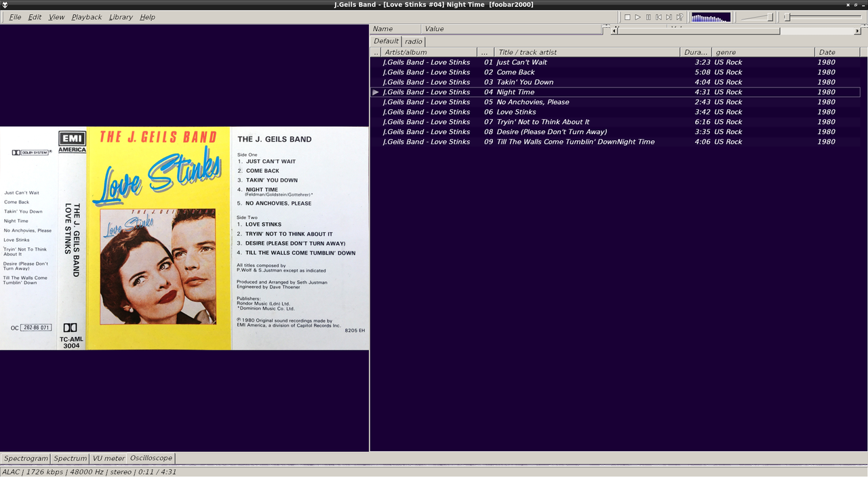This screenshot has height=477, width=868.
Task: Switch to the radio playlist tab
Action: pos(414,41)
